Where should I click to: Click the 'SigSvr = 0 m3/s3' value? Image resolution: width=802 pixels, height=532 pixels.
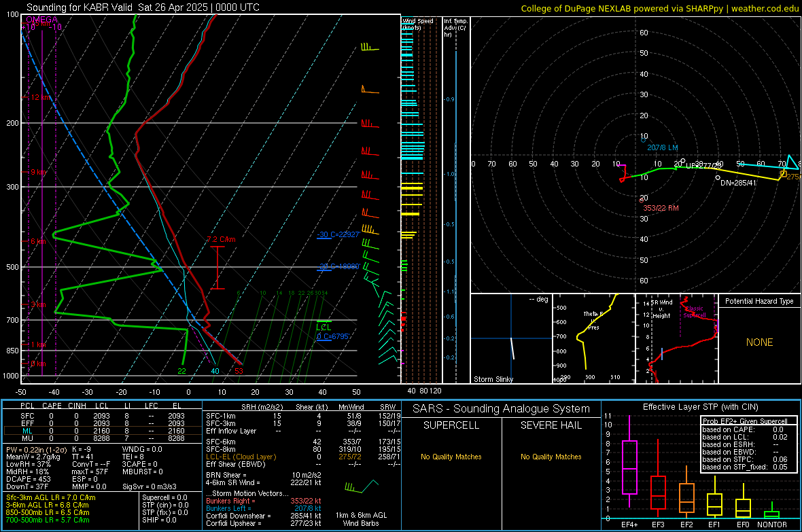tap(150, 486)
